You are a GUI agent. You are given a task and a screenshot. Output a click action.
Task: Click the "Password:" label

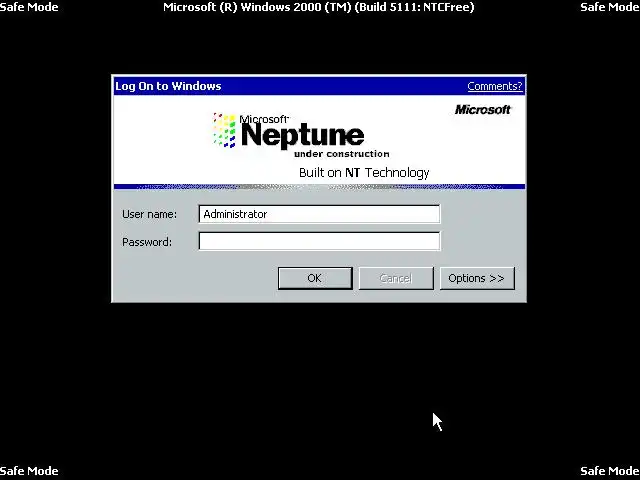[x=147, y=242]
